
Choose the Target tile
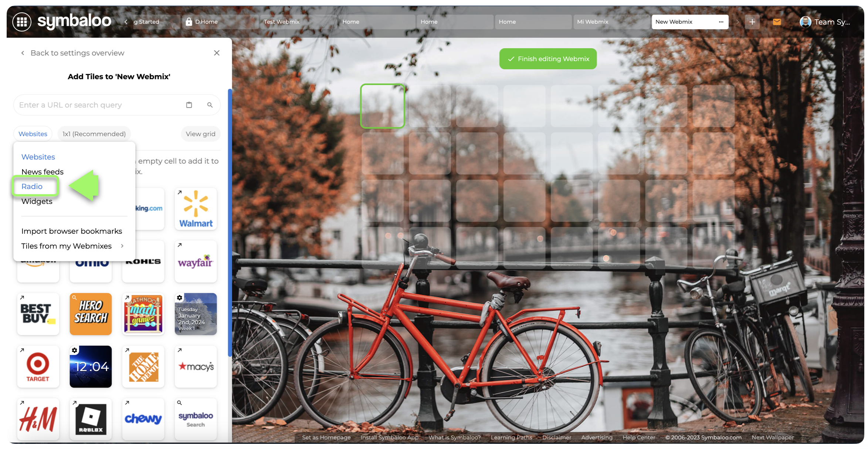[38, 367]
